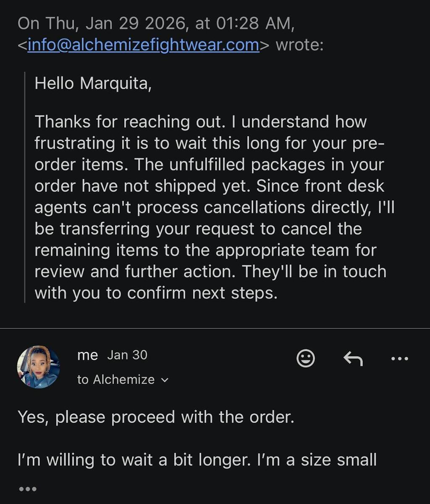Viewport: 430px width, 504px height.
Task: Tap the sender name "me"
Action: coord(87,355)
